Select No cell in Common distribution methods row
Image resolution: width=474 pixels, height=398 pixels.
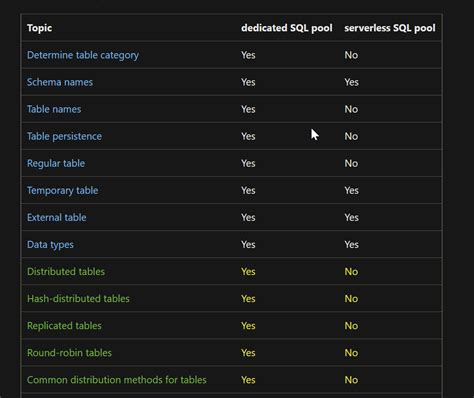351,380
